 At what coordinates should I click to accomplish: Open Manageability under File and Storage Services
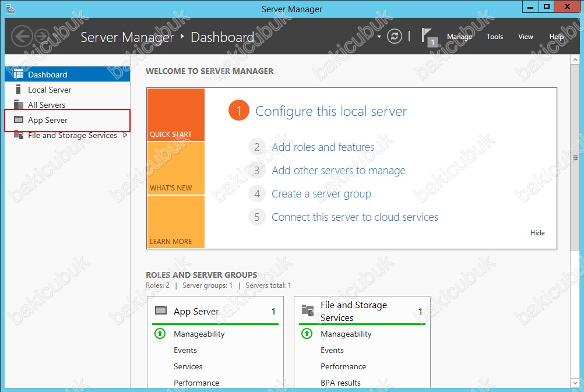pyautogui.click(x=346, y=334)
